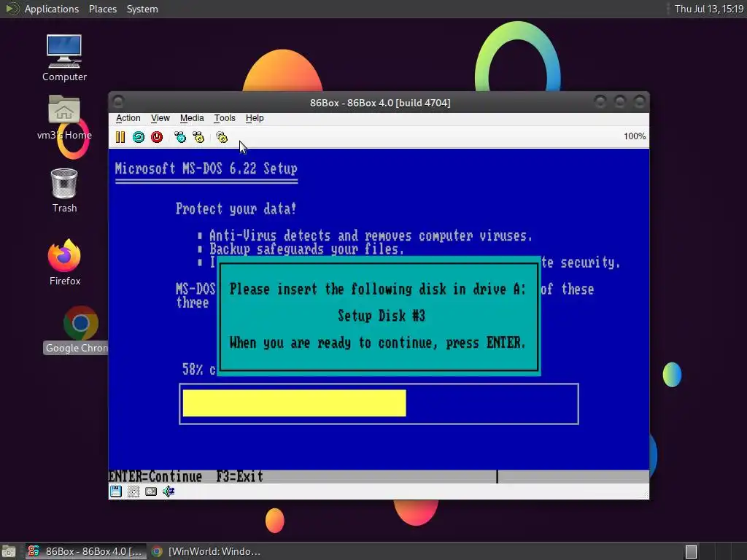747x560 pixels.
Task: Click the 86Box window title bar
Action: (x=379, y=102)
